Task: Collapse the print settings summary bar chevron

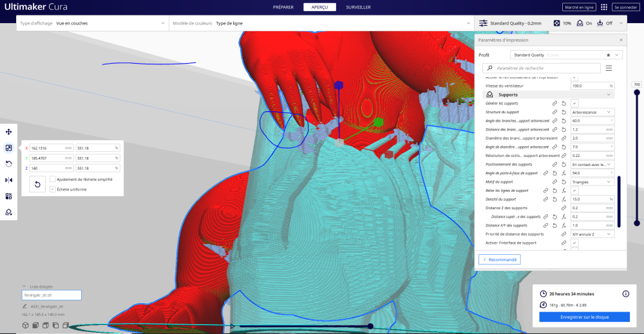Action: pyautogui.click(x=621, y=23)
